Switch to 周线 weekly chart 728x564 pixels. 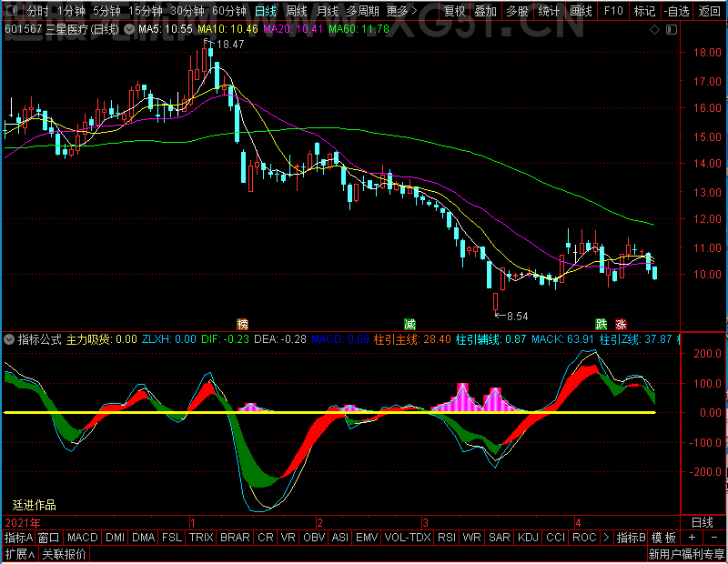[x=297, y=11]
